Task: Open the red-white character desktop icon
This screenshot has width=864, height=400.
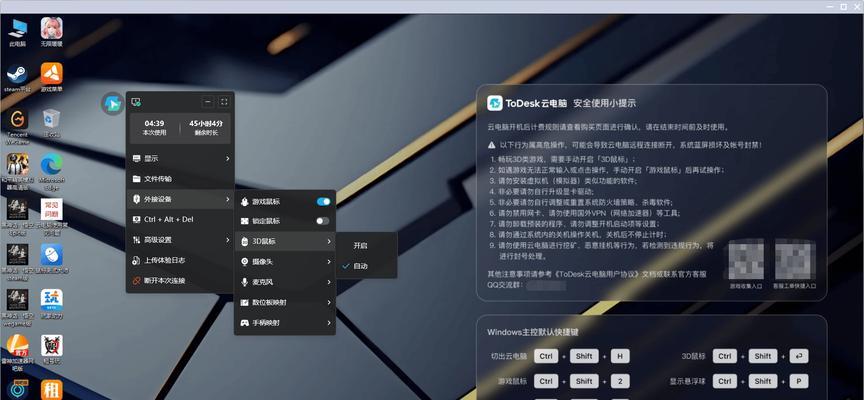Action: click(x=51, y=349)
